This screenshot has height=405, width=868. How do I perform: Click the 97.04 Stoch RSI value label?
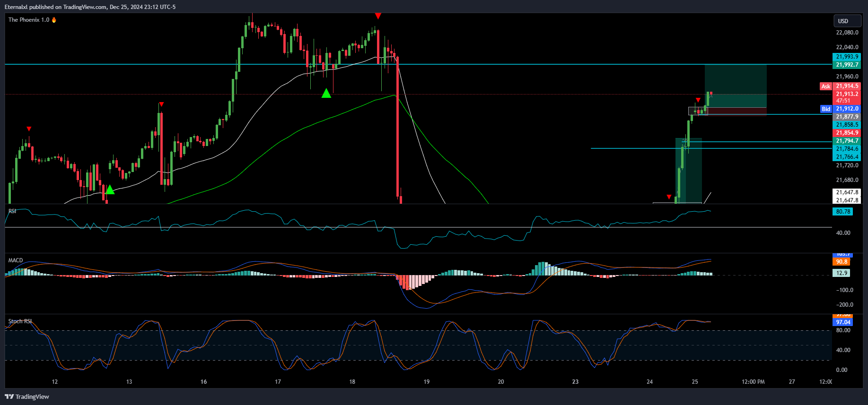[842, 322]
